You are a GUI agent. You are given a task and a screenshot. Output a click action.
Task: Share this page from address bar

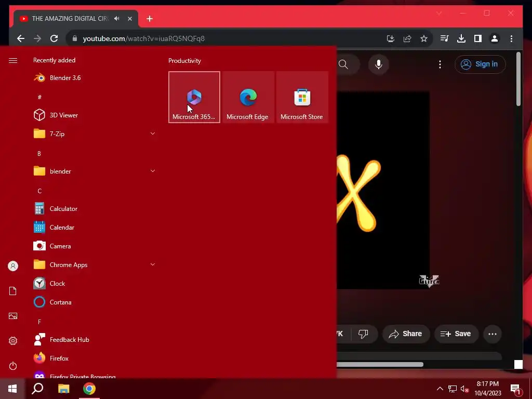pos(407,38)
